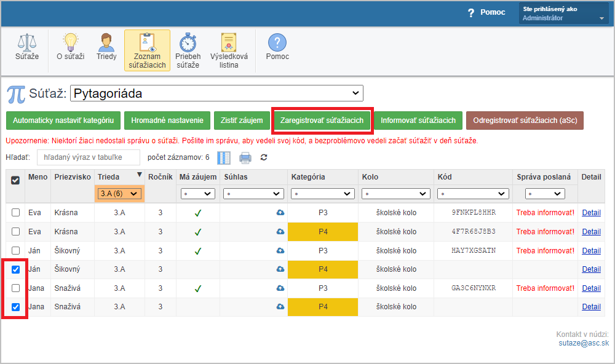Click the cloud upload icon for Eva Krásna P3
The image size is (615, 364).
[x=280, y=213]
